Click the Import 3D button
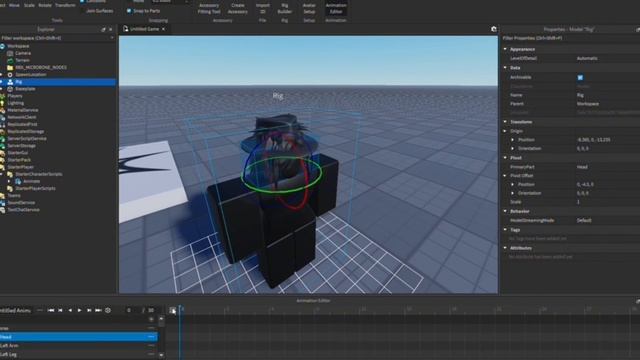 pyautogui.click(x=262, y=8)
